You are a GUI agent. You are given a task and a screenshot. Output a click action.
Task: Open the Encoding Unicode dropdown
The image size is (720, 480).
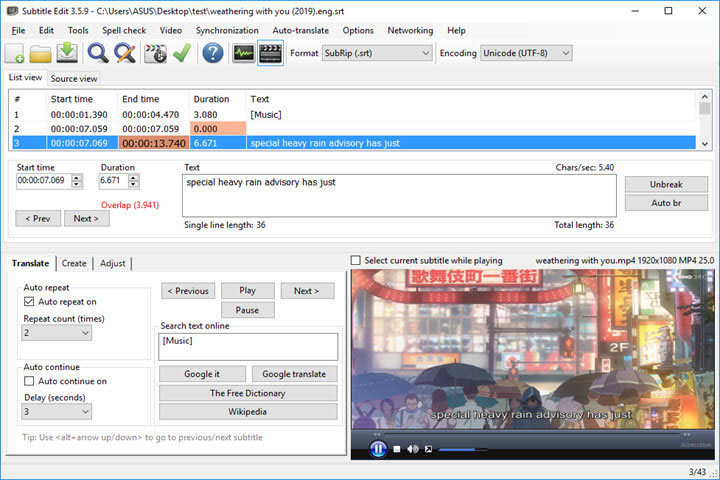click(526, 53)
